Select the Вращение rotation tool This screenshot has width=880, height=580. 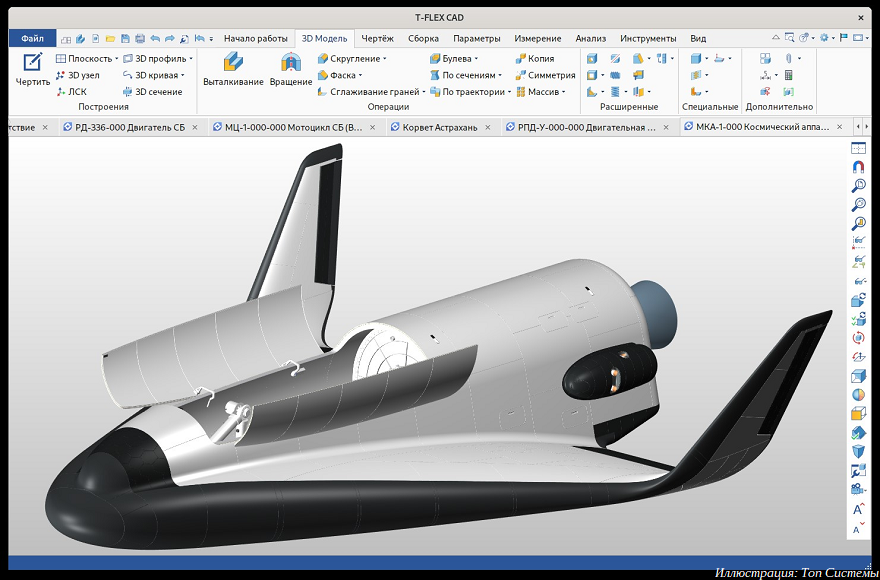[x=291, y=70]
